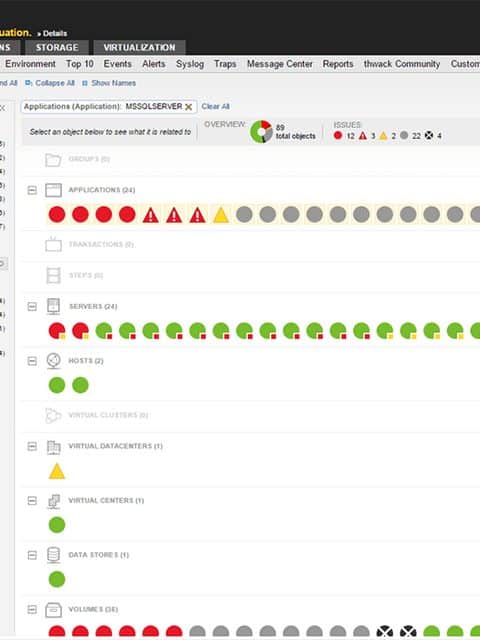Collapse the VIRTUAL DATACENTERS (1) section
This screenshot has width=480, height=640.
32,446
